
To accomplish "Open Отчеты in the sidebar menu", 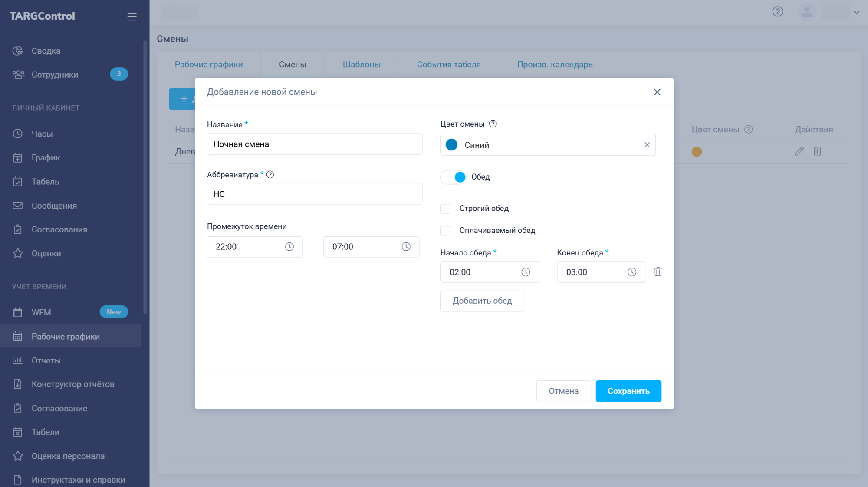I will point(46,360).
